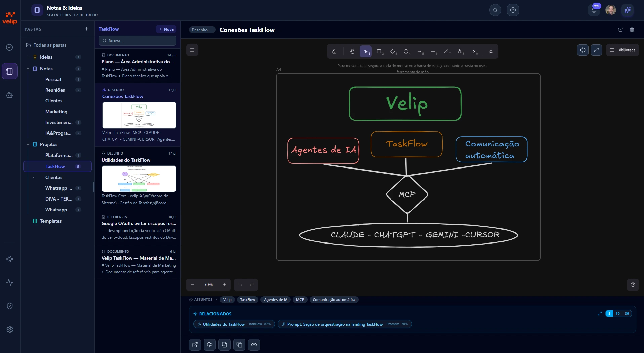Select the Rectangle shape tool
The image size is (644, 353).
pos(379,51)
